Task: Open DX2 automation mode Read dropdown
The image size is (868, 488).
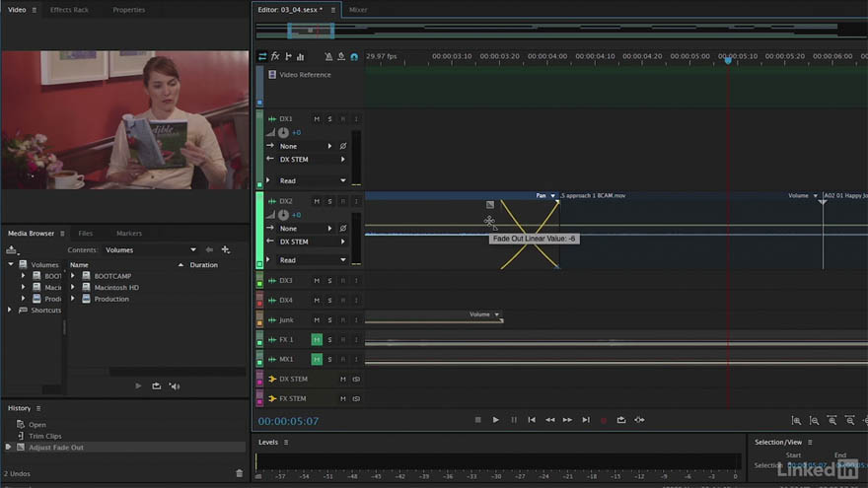Action: [x=313, y=260]
